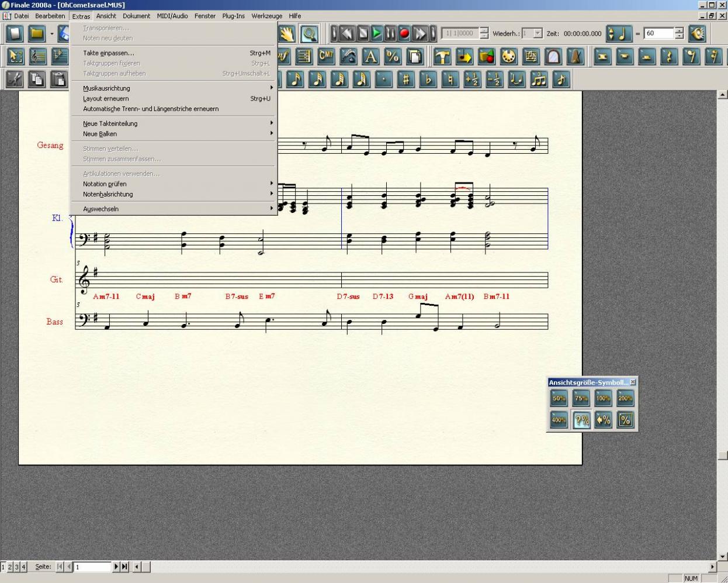Adjust the tempo spinner arrows

tap(679, 33)
